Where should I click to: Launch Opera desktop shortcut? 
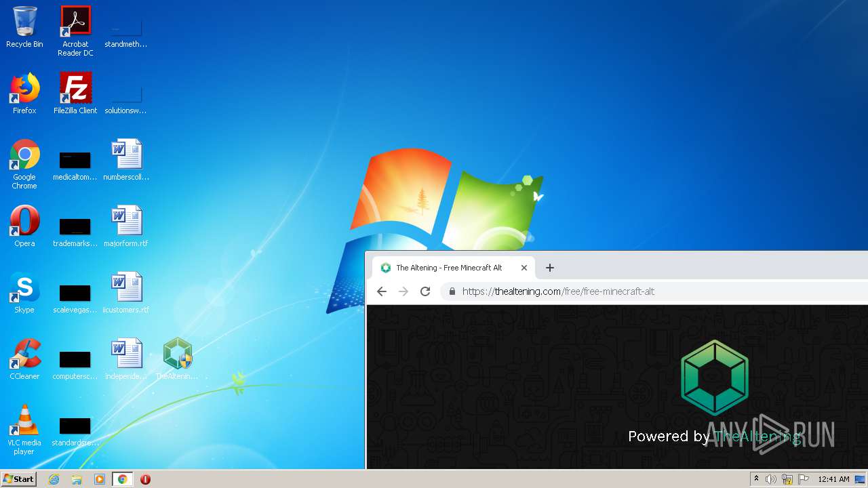pyautogui.click(x=24, y=226)
